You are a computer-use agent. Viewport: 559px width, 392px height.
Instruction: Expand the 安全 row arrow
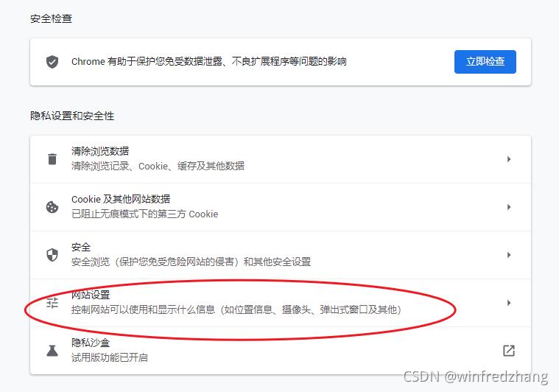tap(509, 255)
